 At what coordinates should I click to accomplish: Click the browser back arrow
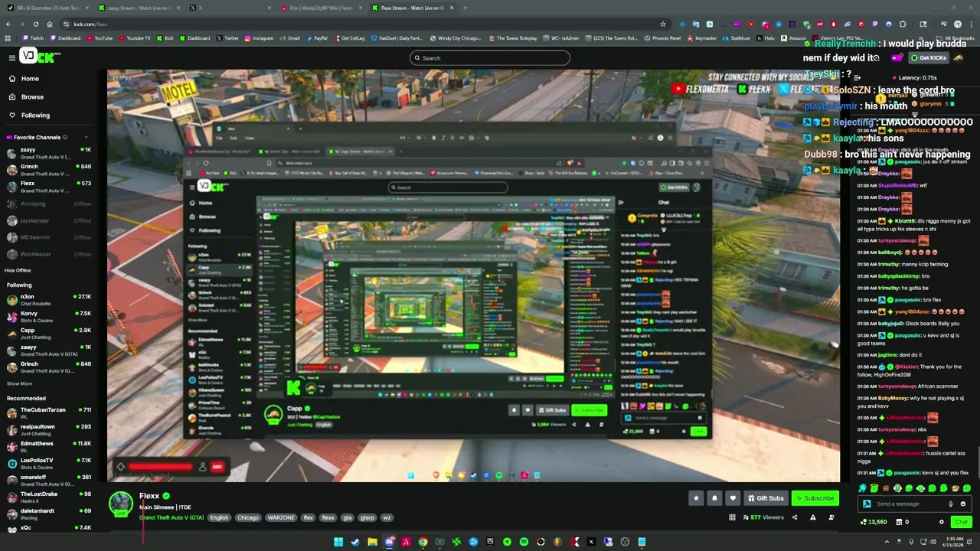pyautogui.click(x=8, y=24)
